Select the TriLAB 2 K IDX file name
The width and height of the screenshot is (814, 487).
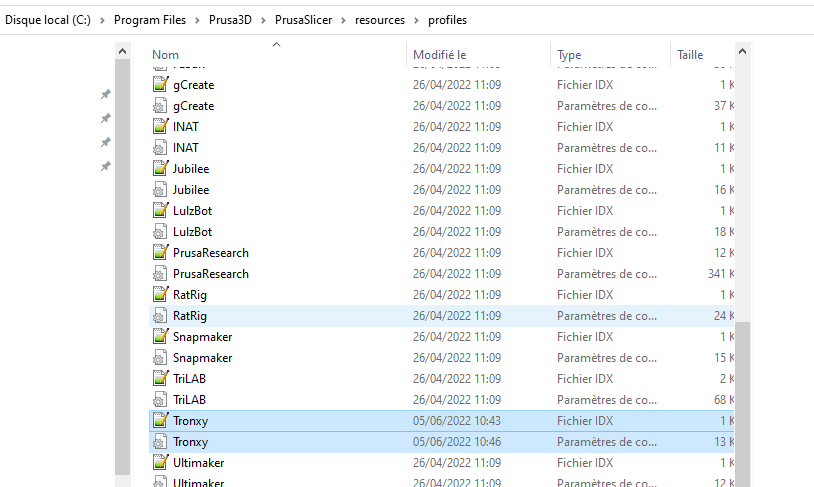[x=189, y=378]
